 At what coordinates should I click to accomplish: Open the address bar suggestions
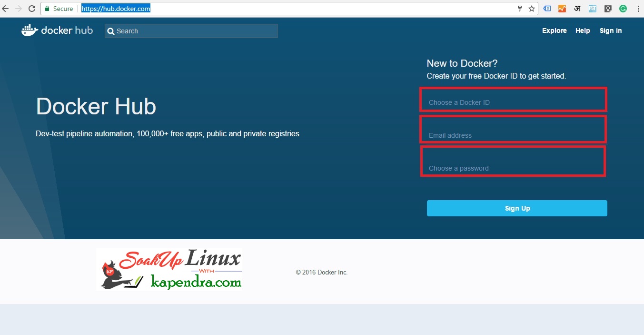[x=116, y=8]
